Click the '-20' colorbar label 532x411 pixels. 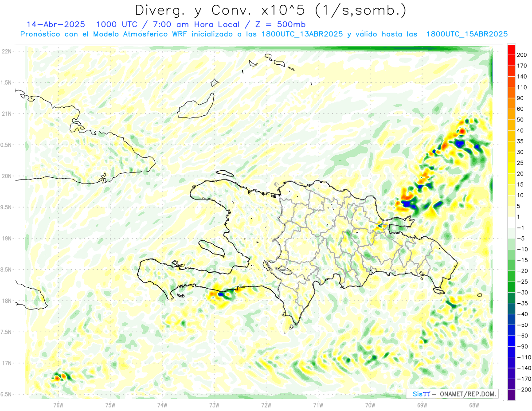(x=522, y=271)
